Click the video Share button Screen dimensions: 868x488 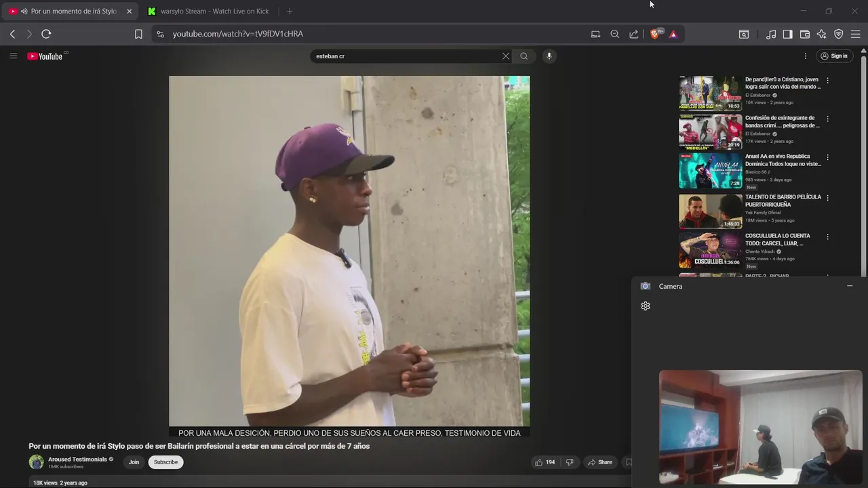coord(599,462)
